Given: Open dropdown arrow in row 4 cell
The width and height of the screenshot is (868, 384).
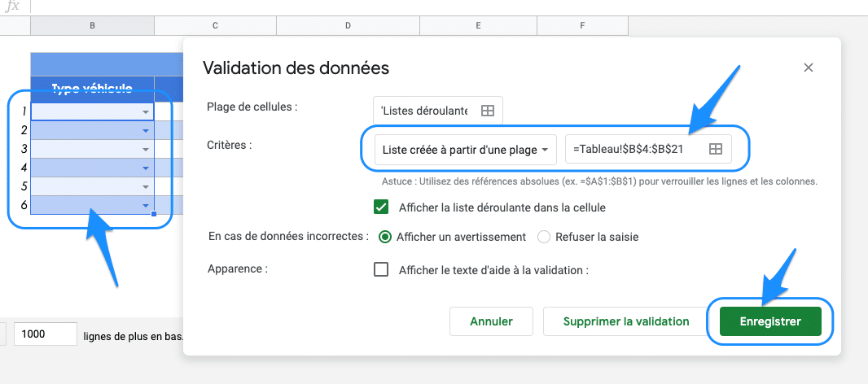Looking at the screenshot, I should coord(146,168).
